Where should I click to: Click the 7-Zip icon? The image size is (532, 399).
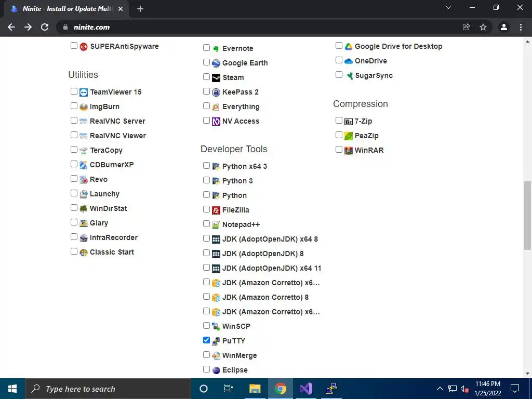(349, 122)
